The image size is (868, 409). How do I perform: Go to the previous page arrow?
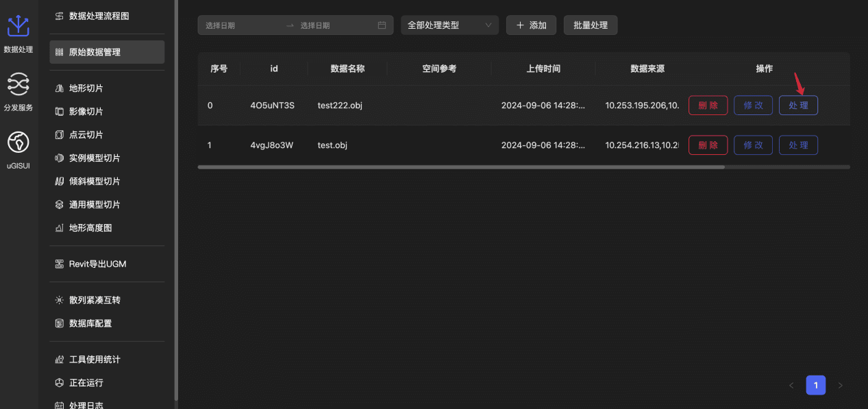pos(791,386)
